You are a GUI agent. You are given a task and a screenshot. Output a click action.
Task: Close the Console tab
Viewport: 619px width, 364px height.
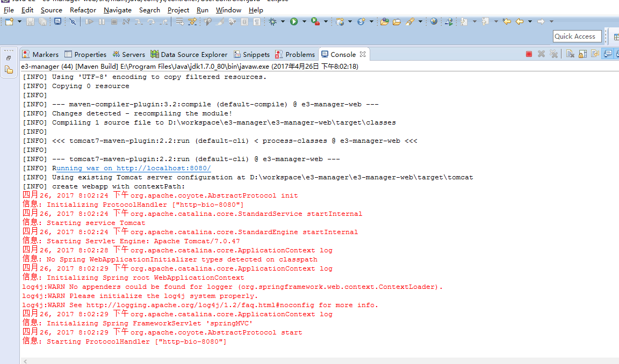point(363,54)
